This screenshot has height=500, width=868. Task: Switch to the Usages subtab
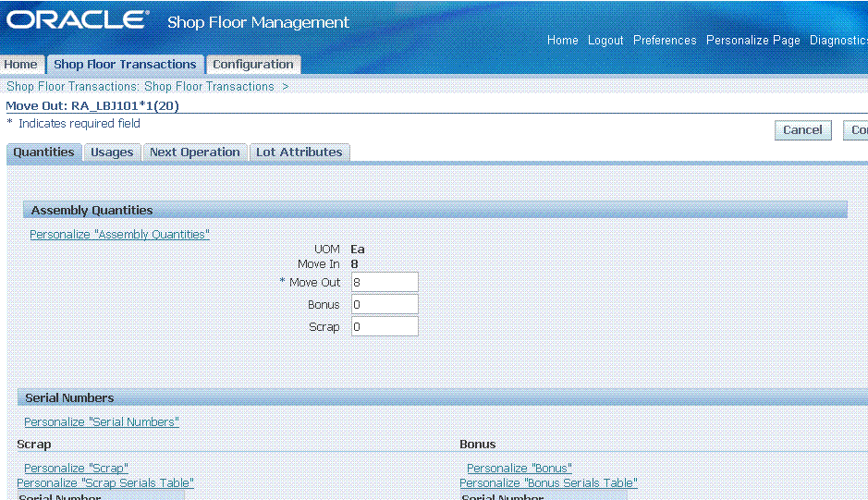[112, 152]
